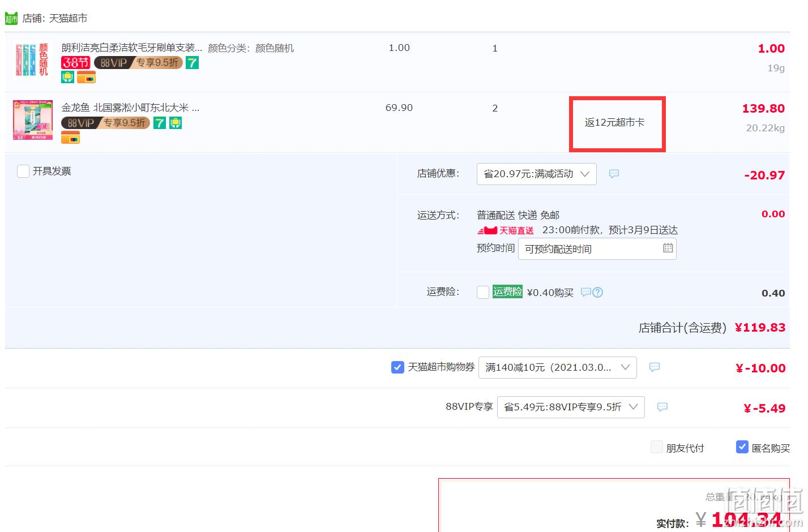This screenshot has height=532, width=808.
Task: Click the green 运费险 label badge
Action: click(x=507, y=292)
